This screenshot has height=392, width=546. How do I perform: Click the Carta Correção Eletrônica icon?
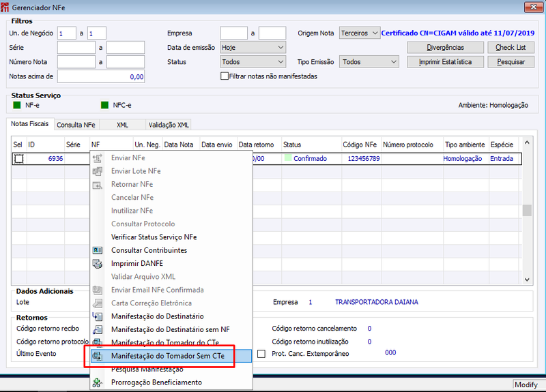[98, 303]
